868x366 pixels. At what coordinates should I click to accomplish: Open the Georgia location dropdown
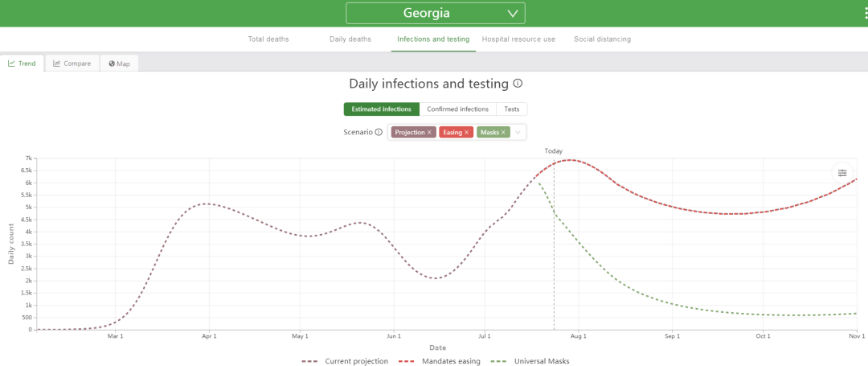[x=435, y=14]
